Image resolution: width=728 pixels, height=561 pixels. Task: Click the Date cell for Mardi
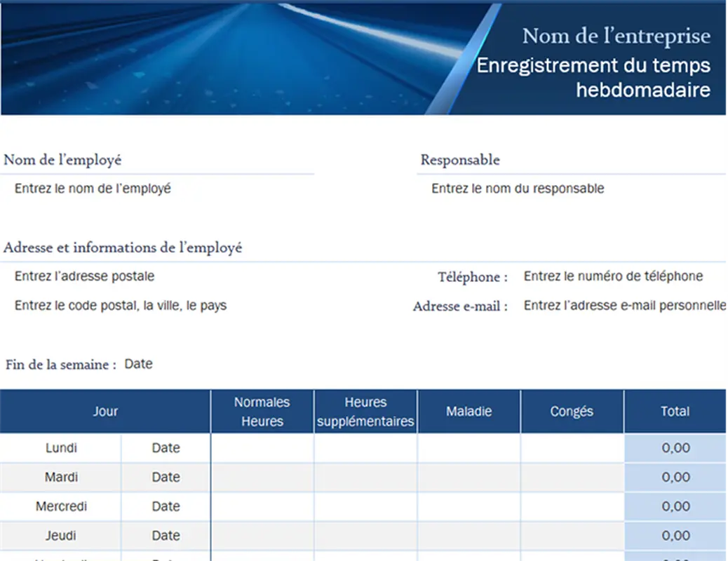click(166, 477)
